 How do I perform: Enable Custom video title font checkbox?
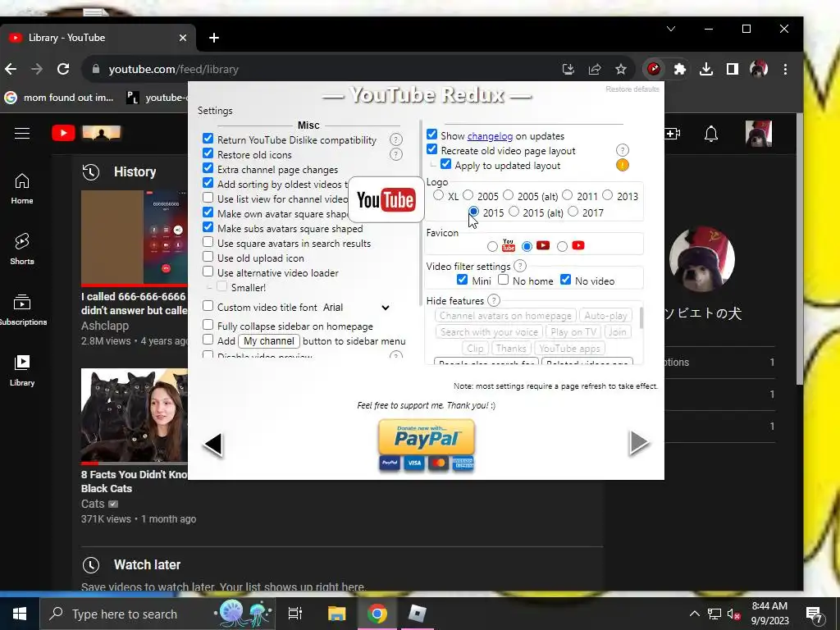(x=208, y=306)
